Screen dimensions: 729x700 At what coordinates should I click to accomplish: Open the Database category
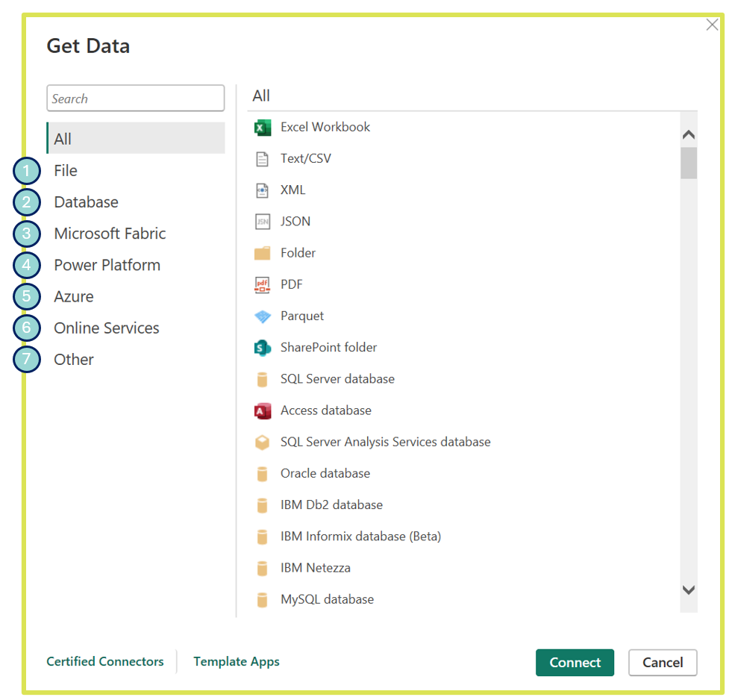86,202
